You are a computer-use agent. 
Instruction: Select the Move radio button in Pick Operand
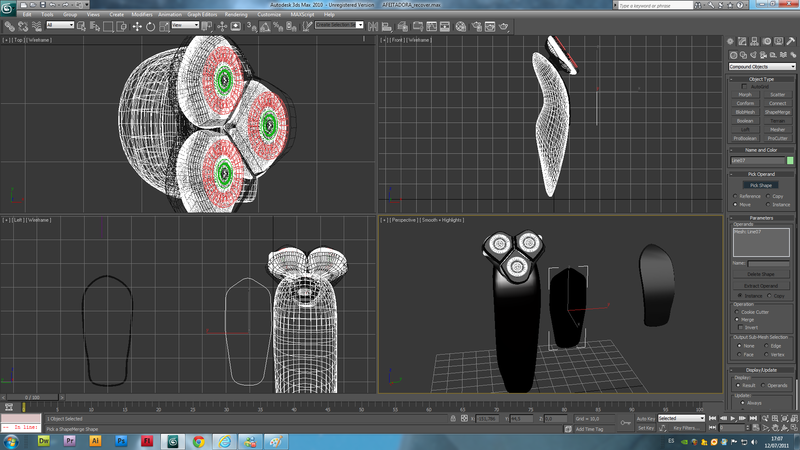(x=735, y=205)
